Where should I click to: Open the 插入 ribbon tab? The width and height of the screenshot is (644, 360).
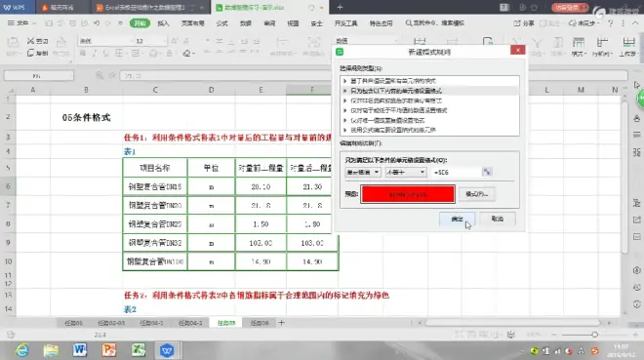pyautogui.click(x=163, y=23)
